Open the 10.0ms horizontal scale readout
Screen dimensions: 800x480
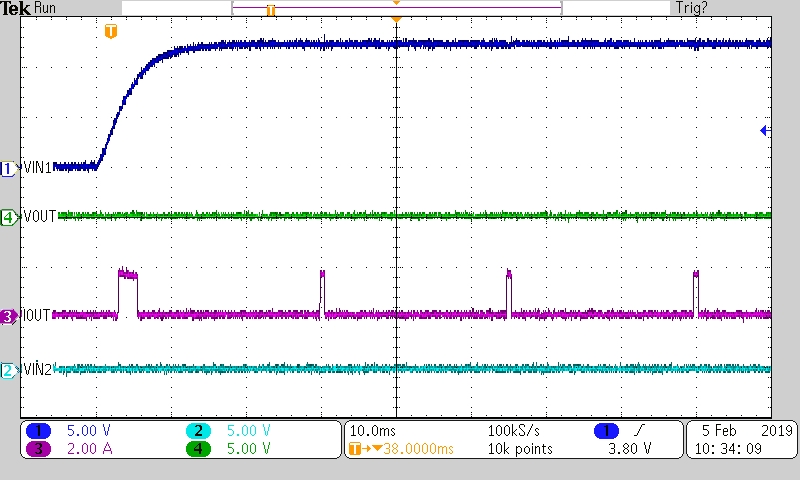click(374, 430)
